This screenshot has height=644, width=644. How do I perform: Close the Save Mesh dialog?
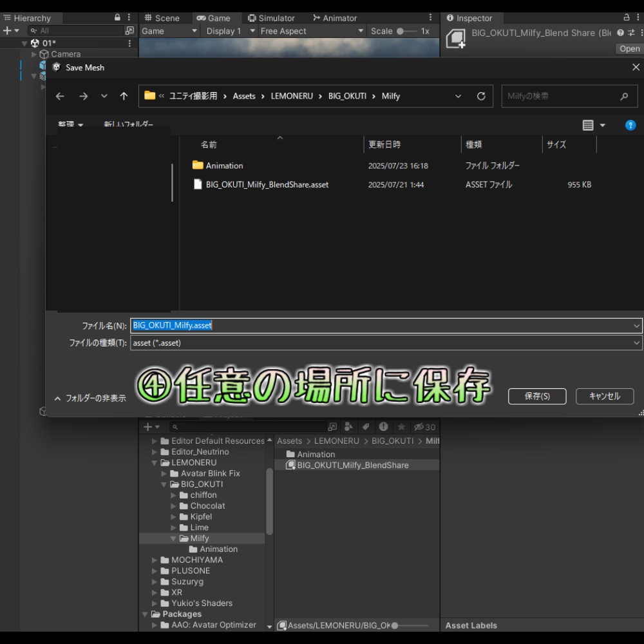pos(636,67)
